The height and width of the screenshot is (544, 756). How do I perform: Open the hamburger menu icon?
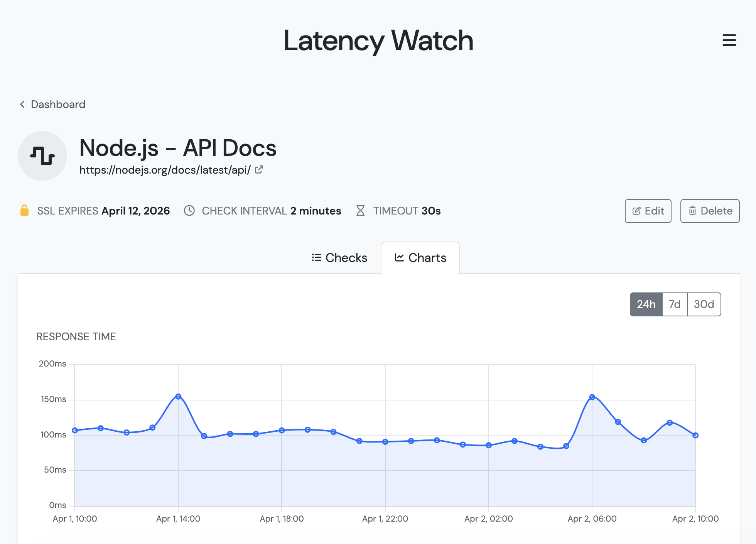[729, 40]
